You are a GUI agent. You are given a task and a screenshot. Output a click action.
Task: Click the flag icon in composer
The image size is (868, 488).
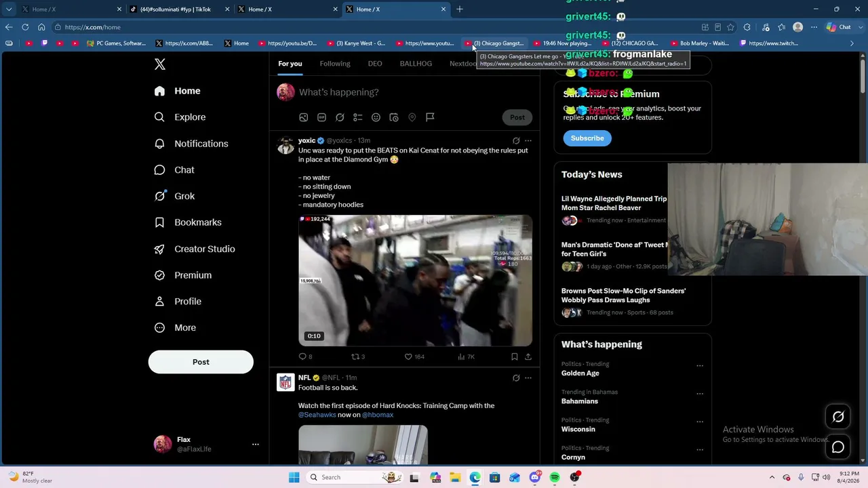point(430,117)
